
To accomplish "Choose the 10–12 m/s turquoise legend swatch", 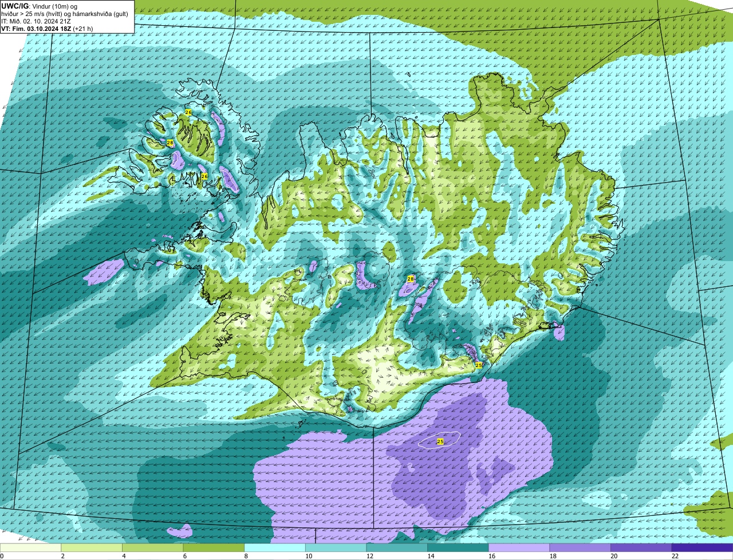I will [336, 547].
